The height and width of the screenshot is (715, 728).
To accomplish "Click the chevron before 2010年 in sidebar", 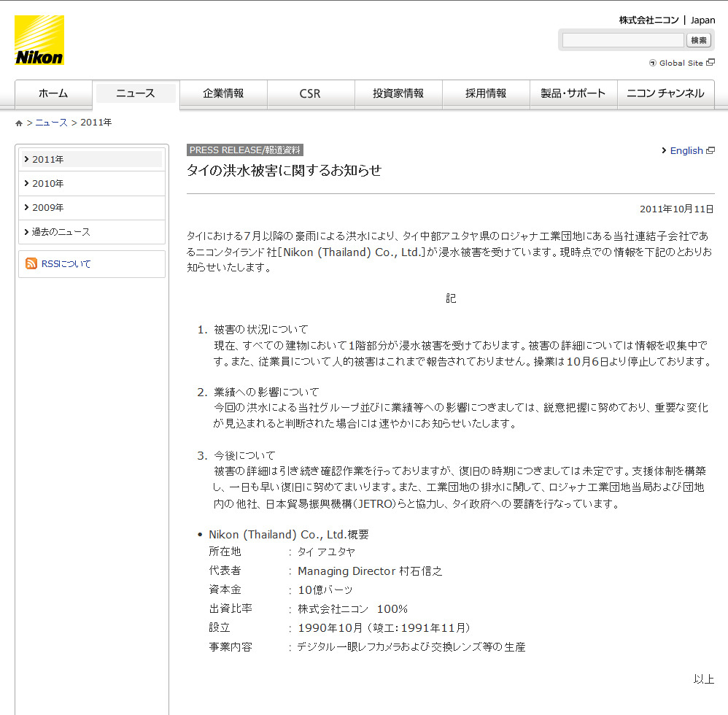I will click(x=26, y=183).
